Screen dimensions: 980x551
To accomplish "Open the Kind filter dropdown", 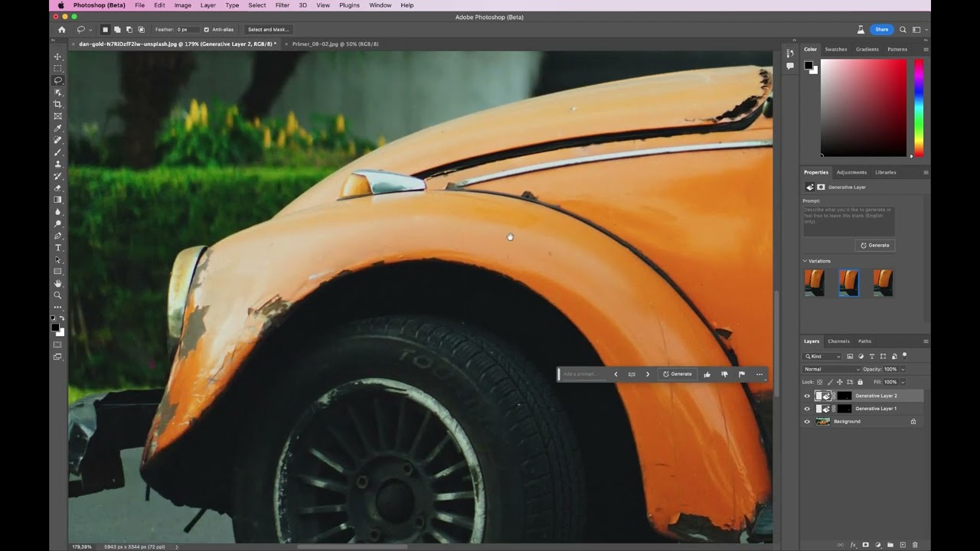I will click(823, 357).
